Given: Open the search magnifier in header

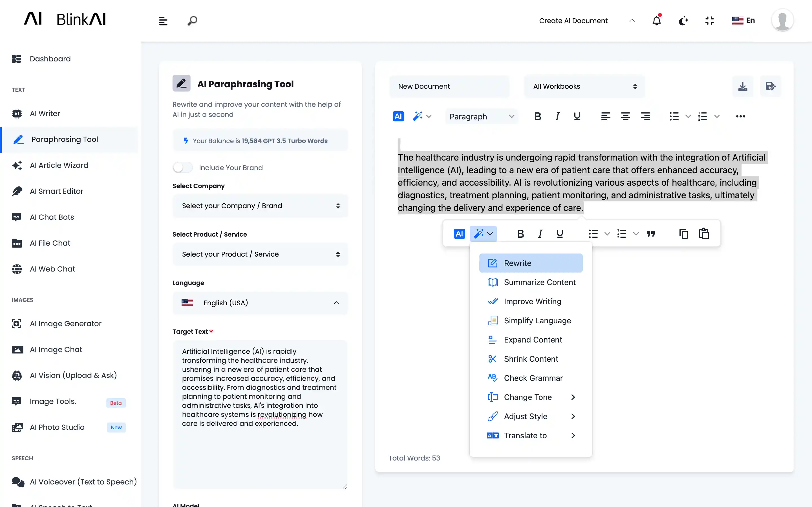Looking at the screenshot, I should click(x=192, y=21).
